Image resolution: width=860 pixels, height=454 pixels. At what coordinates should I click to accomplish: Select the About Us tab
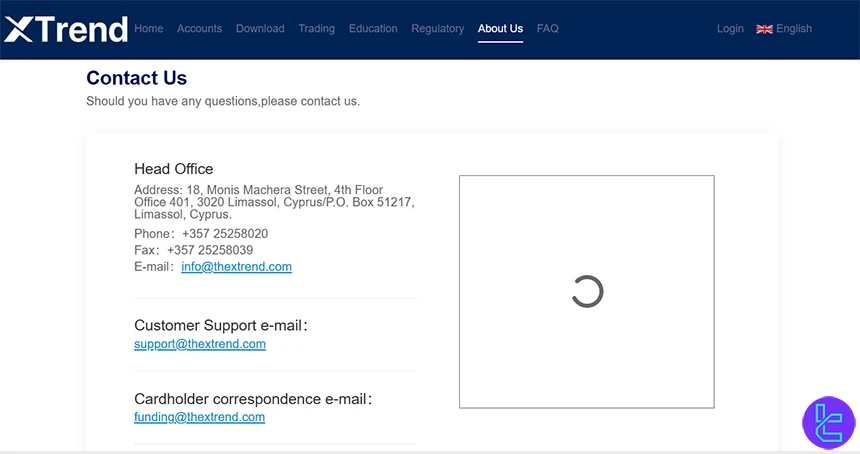pyautogui.click(x=500, y=29)
